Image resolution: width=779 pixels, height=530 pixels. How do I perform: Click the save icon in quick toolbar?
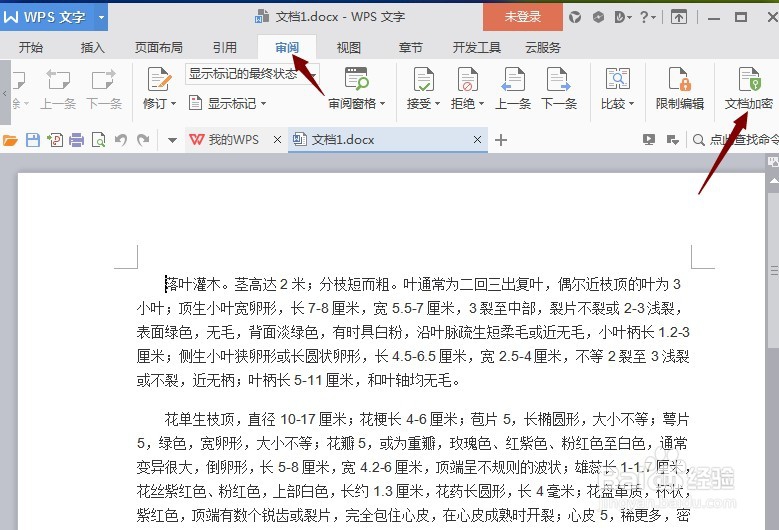point(33,140)
